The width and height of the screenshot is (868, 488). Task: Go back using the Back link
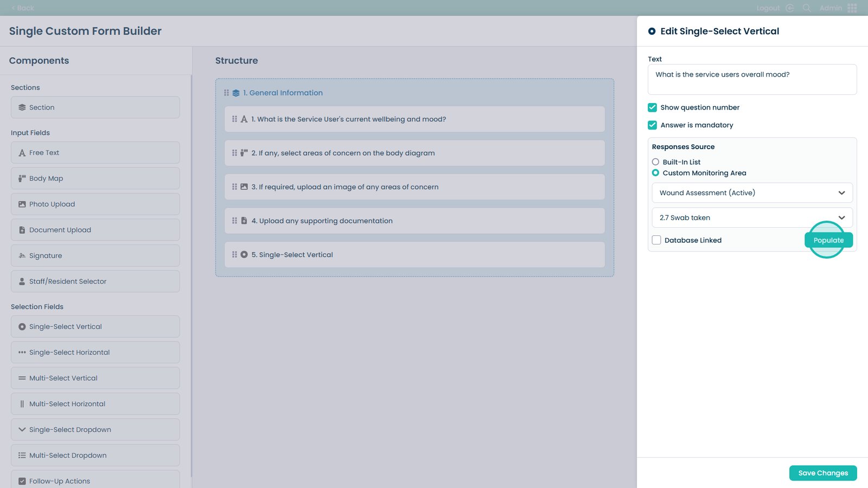pos(22,8)
